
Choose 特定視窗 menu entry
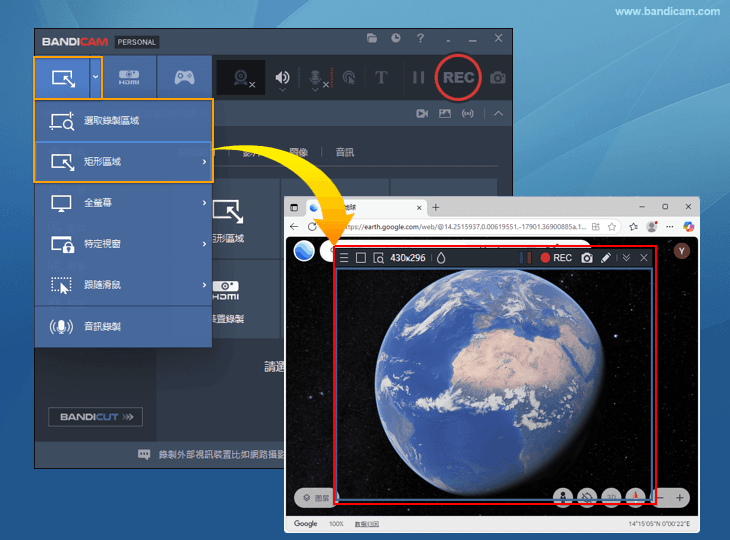click(x=123, y=243)
